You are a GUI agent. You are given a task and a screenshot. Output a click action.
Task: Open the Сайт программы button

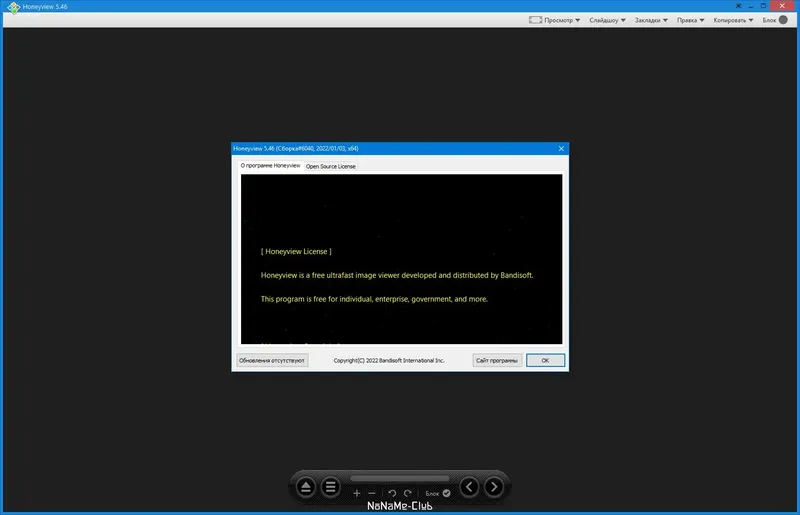[x=497, y=360]
